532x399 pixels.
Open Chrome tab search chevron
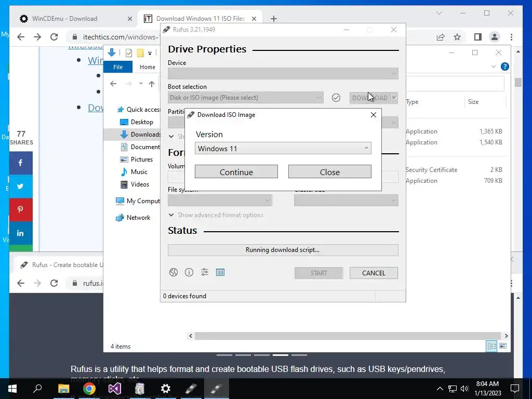(x=438, y=13)
